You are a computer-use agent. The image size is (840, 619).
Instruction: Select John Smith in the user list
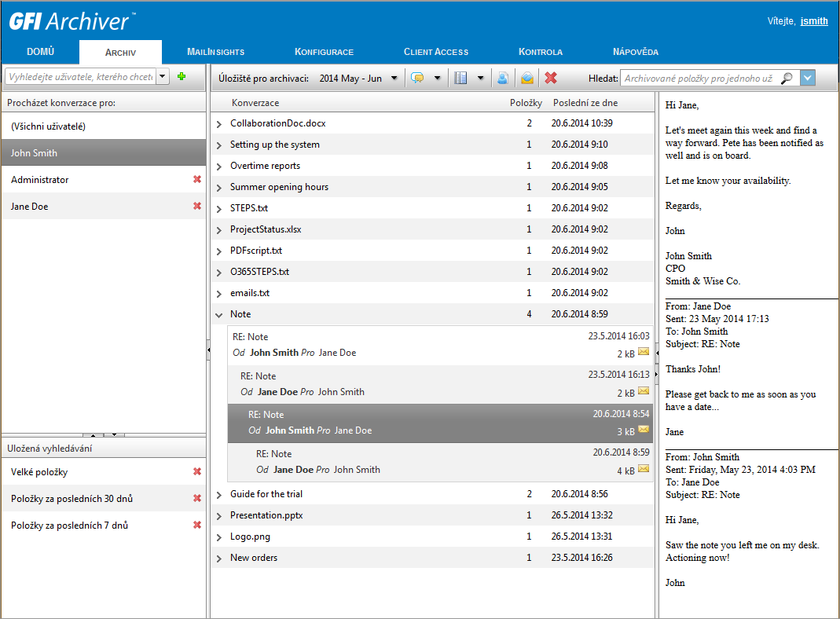pos(104,152)
